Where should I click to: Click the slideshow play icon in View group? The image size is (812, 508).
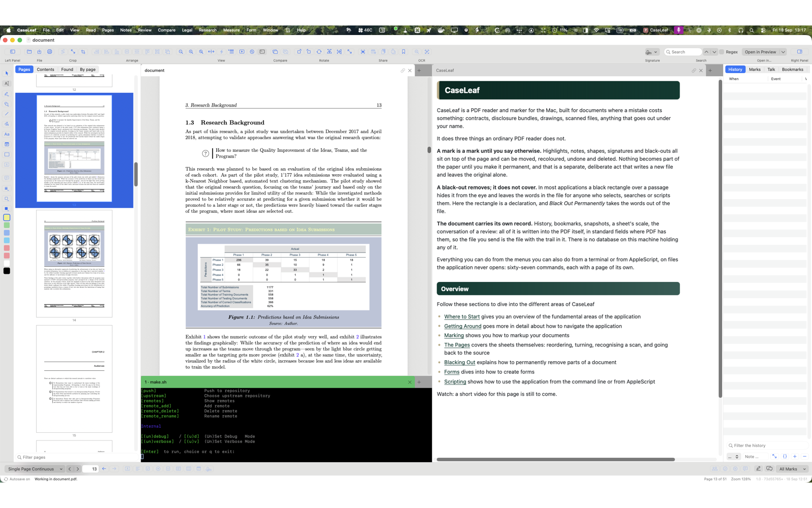[242, 52]
